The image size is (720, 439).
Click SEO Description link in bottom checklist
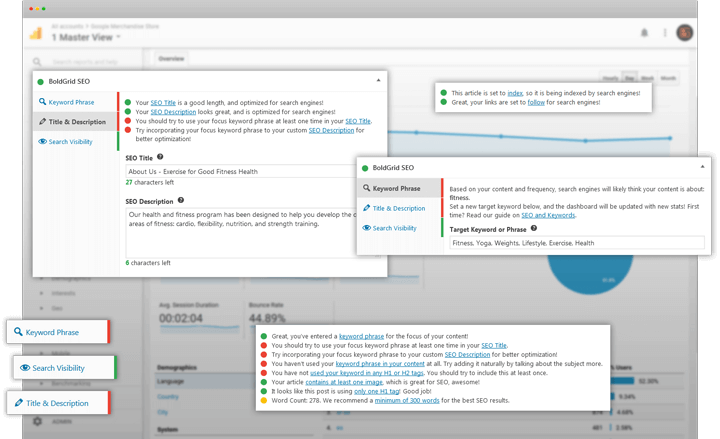tap(467, 355)
